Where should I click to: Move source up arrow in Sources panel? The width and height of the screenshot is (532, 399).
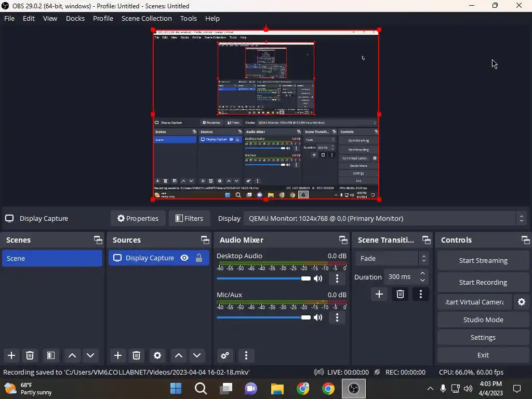(x=179, y=355)
